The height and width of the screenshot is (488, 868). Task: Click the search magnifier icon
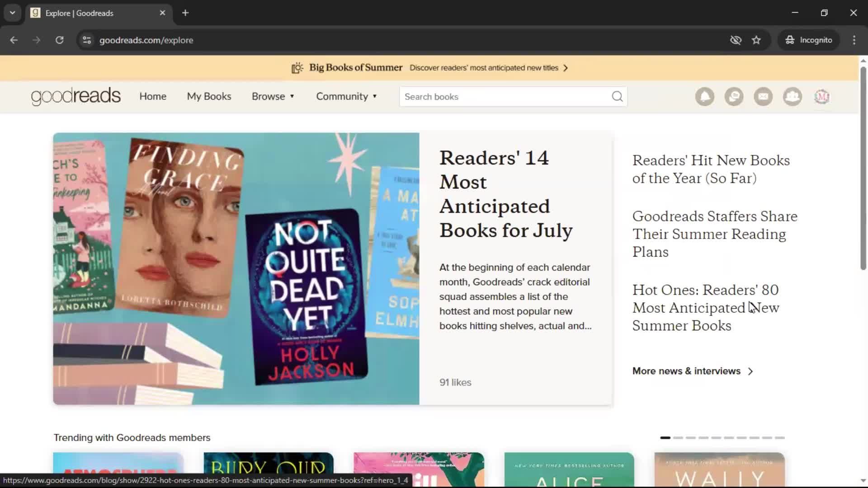coord(617,97)
